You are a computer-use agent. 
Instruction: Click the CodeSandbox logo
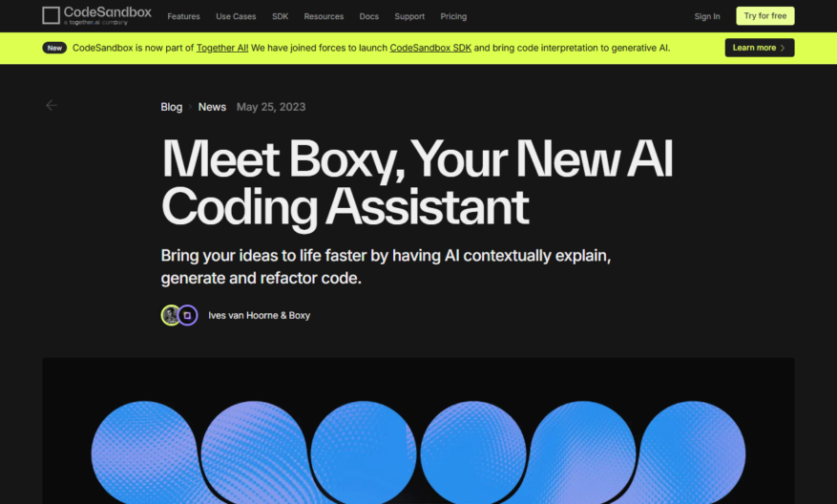[96, 16]
